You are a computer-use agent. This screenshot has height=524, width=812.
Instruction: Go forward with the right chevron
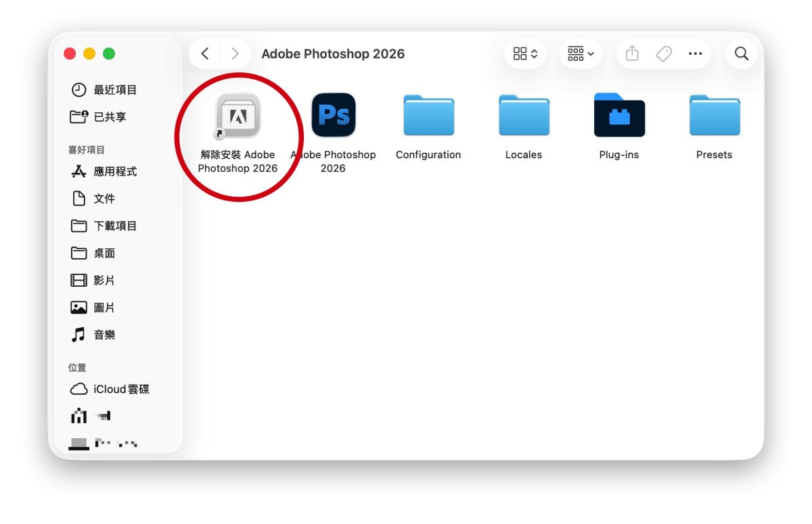tap(235, 53)
